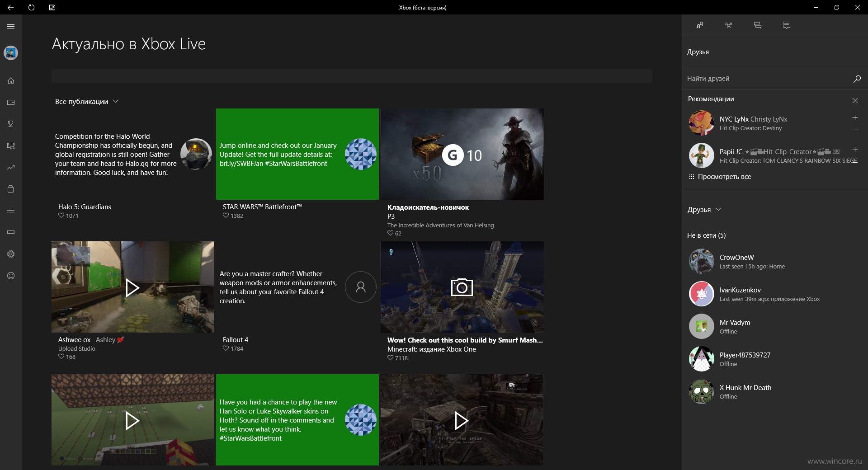Click the back arrow in title bar

[x=10, y=7]
